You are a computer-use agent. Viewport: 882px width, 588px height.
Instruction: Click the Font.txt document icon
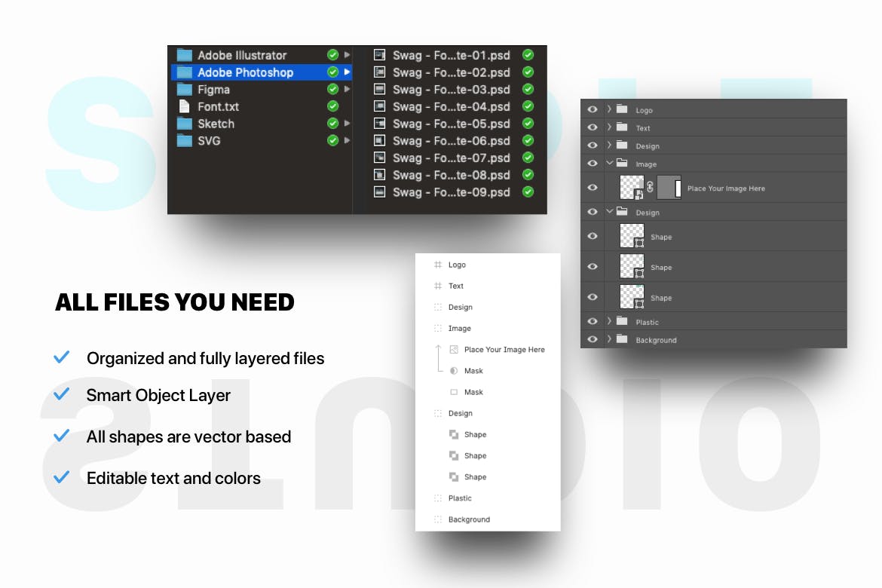pyautogui.click(x=184, y=106)
